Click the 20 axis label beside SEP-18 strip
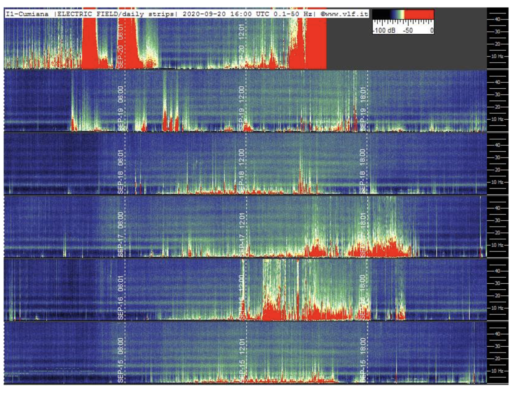 pos(497,170)
